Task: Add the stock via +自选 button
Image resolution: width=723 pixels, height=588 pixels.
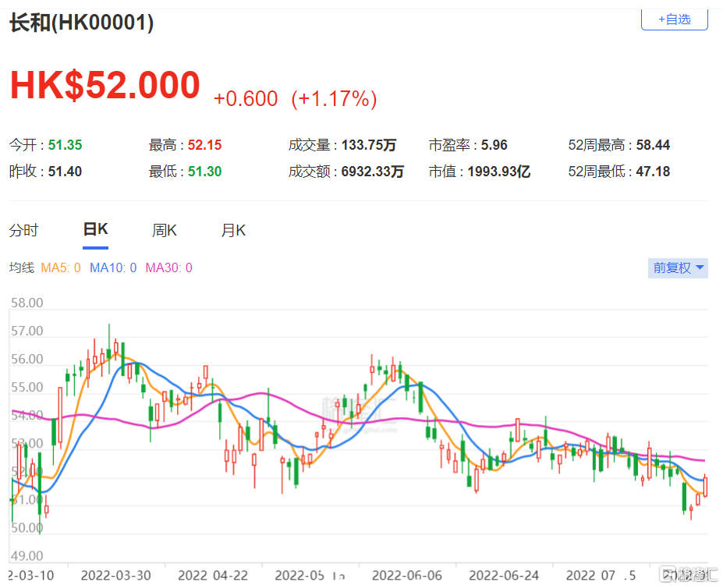Action: (674, 19)
